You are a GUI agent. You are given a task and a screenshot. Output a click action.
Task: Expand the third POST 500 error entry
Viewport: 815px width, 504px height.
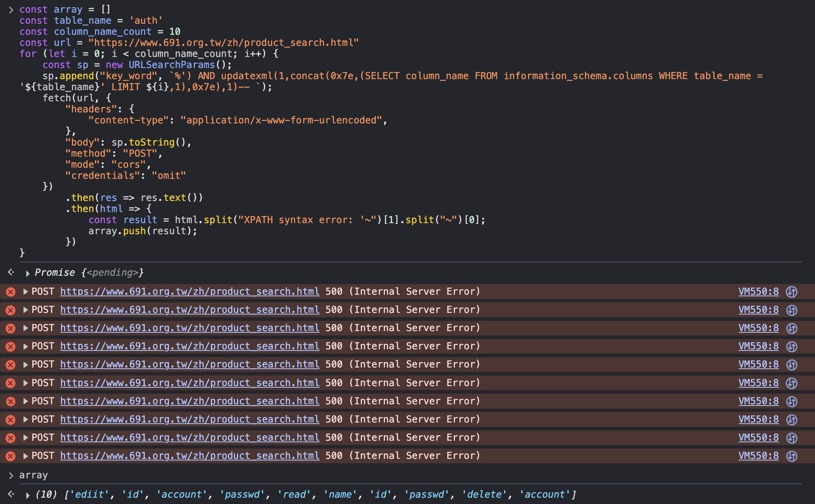pos(25,328)
